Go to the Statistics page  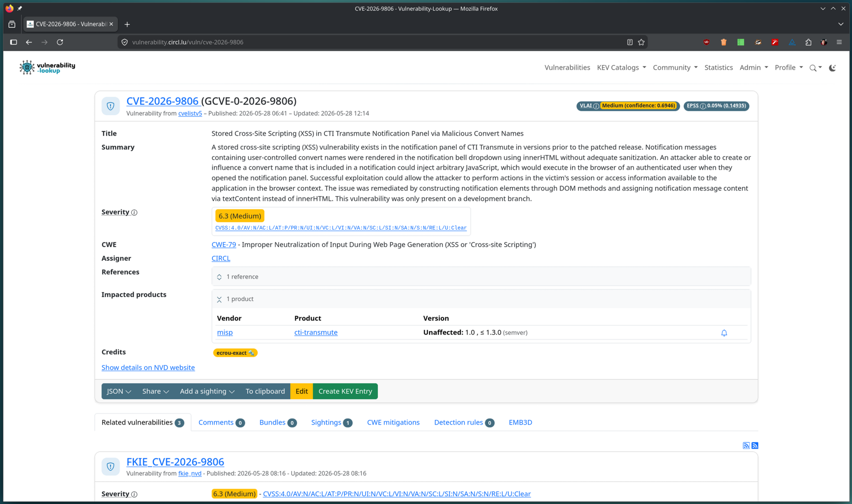point(719,67)
